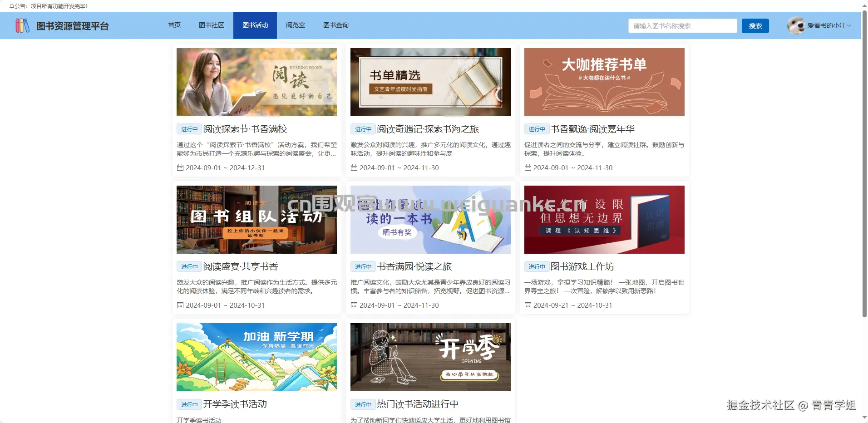Open the 加油新学期 banner image

point(256,357)
